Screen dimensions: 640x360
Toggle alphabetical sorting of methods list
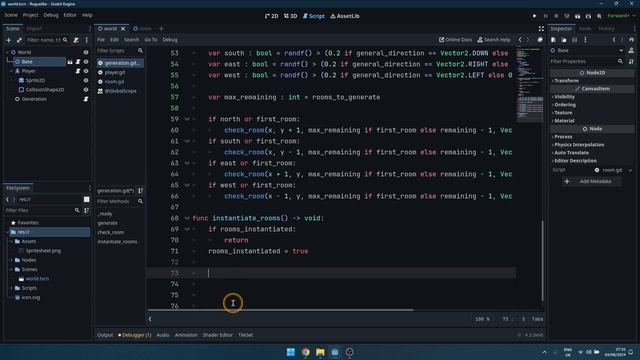pyautogui.click(x=140, y=191)
